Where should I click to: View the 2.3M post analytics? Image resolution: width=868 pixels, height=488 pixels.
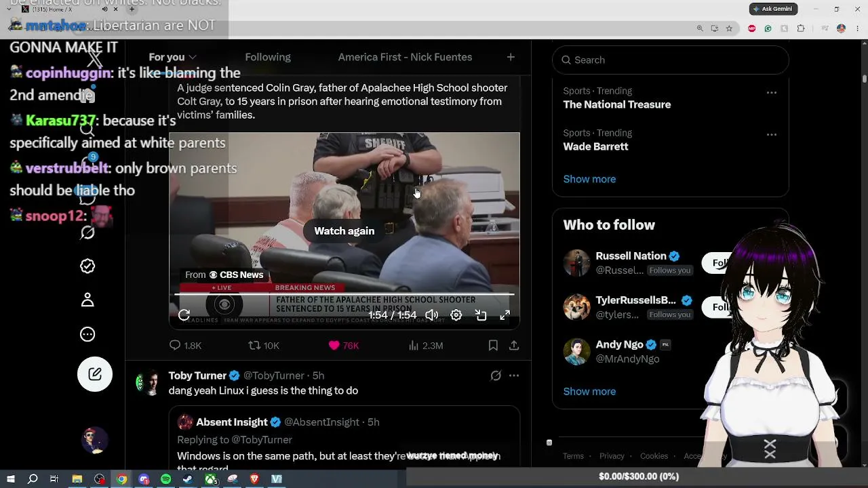point(426,346)
